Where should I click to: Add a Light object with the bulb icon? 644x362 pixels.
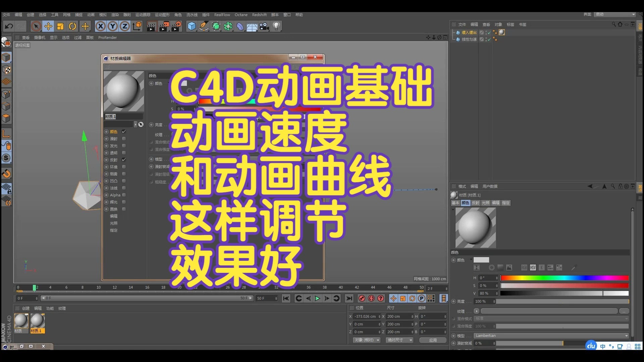click(x=276, y=26)
